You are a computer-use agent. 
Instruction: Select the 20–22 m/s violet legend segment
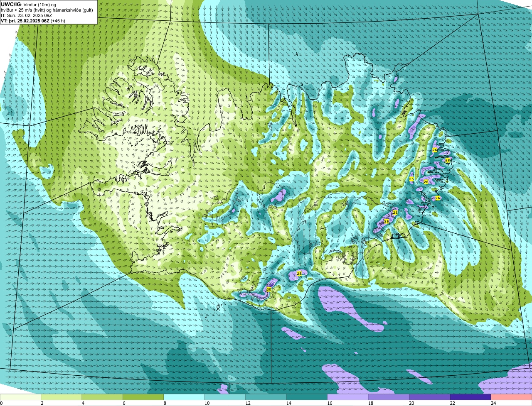pos(430,397)
